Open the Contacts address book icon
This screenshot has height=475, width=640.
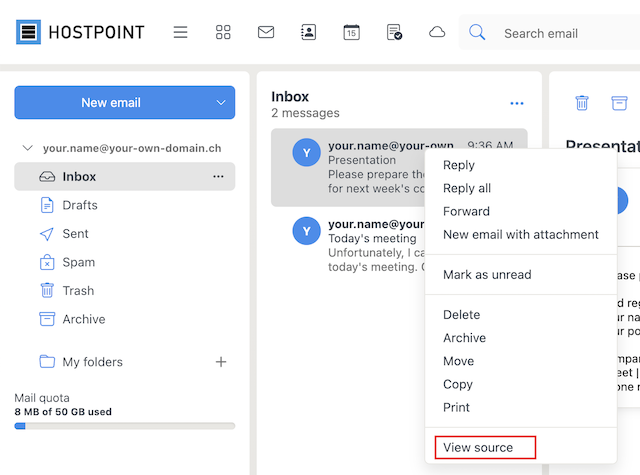click(x=309, y=32)
